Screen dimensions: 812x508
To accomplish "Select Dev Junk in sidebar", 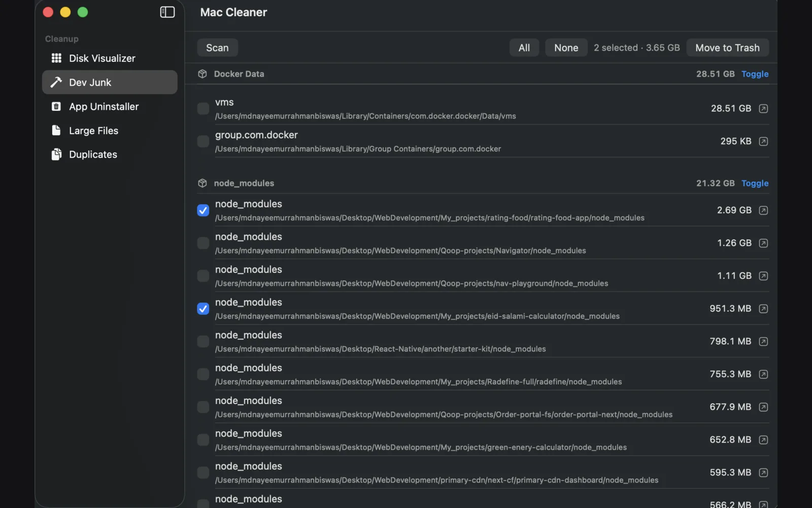I will pyautogui.click(x=110, y=82).
